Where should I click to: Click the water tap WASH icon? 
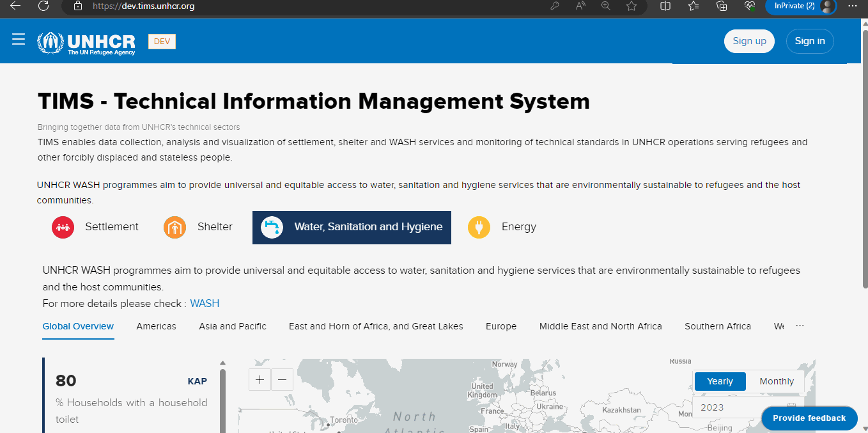click(272, 227)
